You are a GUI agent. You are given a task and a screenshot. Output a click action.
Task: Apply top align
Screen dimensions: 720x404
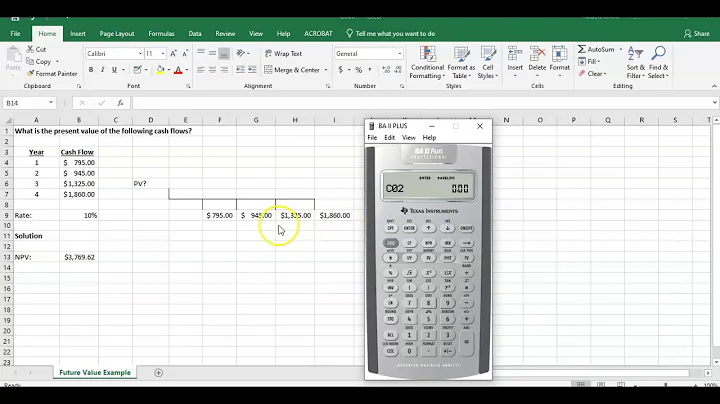coord(201,54)
